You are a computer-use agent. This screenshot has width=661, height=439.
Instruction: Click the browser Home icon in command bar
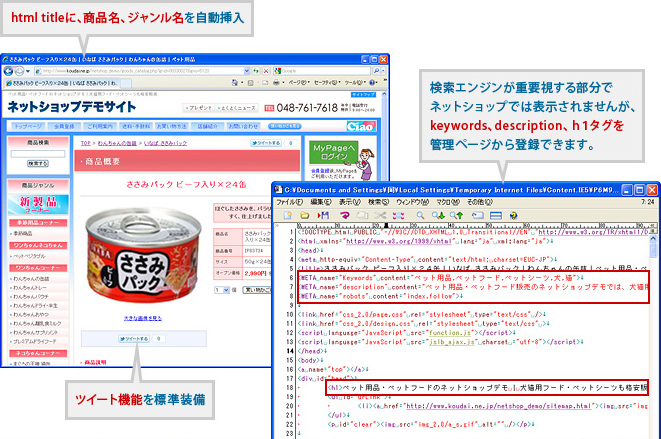235,83
